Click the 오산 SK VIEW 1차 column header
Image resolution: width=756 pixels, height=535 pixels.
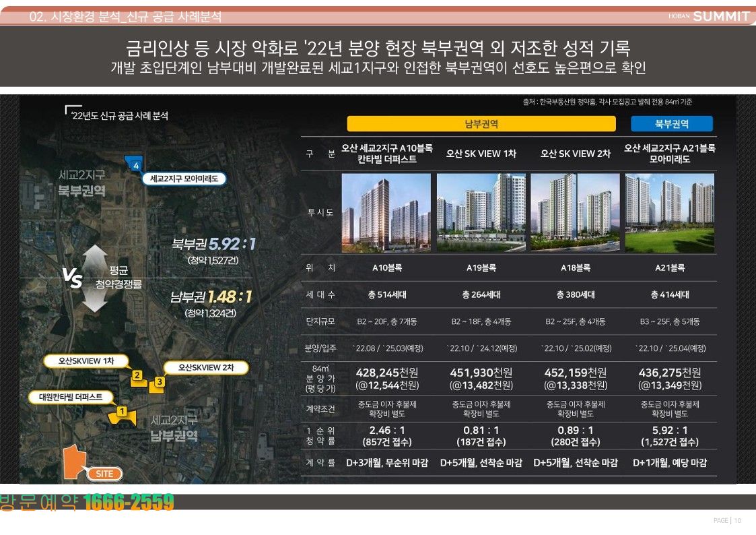pos(481,154)
